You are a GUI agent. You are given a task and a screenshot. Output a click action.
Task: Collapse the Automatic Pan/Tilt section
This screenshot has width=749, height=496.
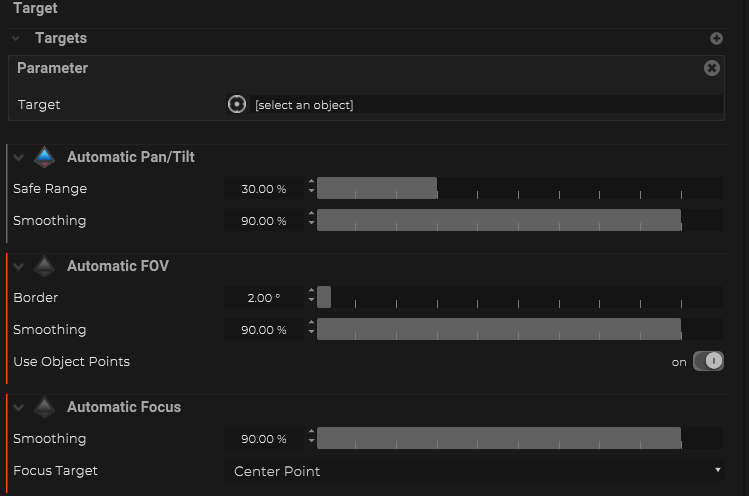19,157
